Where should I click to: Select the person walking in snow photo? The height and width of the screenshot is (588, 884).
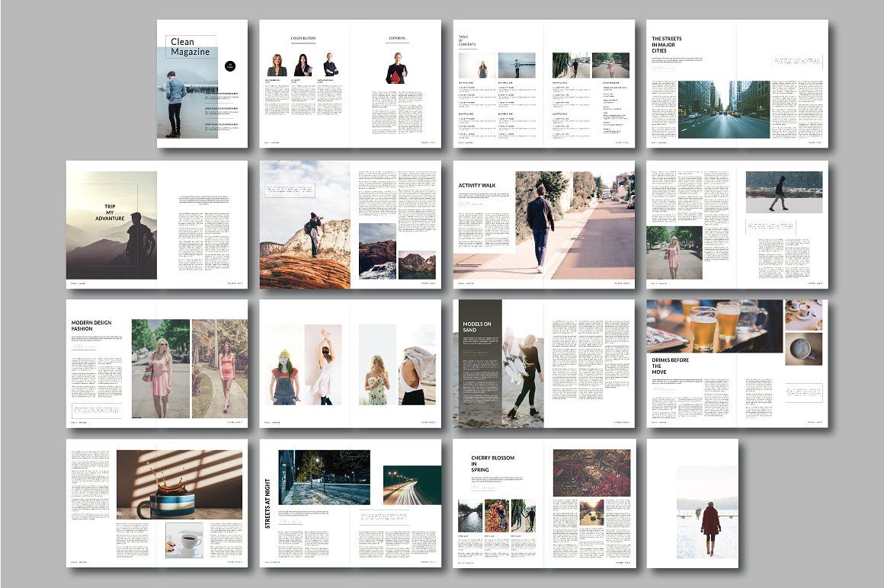(x=783, y=192)
